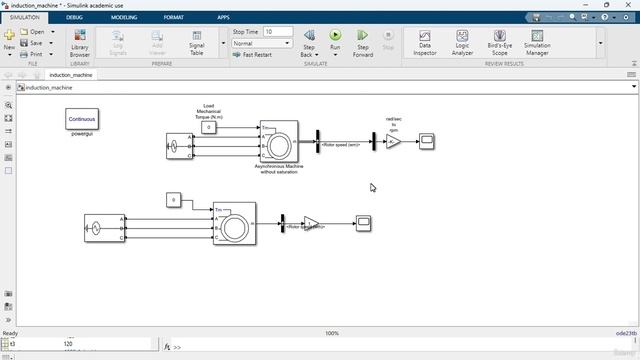Select the lower scope block
The image size is (640, 360).
pyautogui.click(x=363, y=223)
